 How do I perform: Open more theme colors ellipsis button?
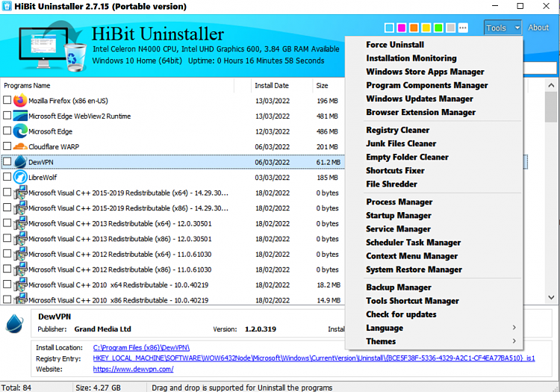[x=463, y=28]
